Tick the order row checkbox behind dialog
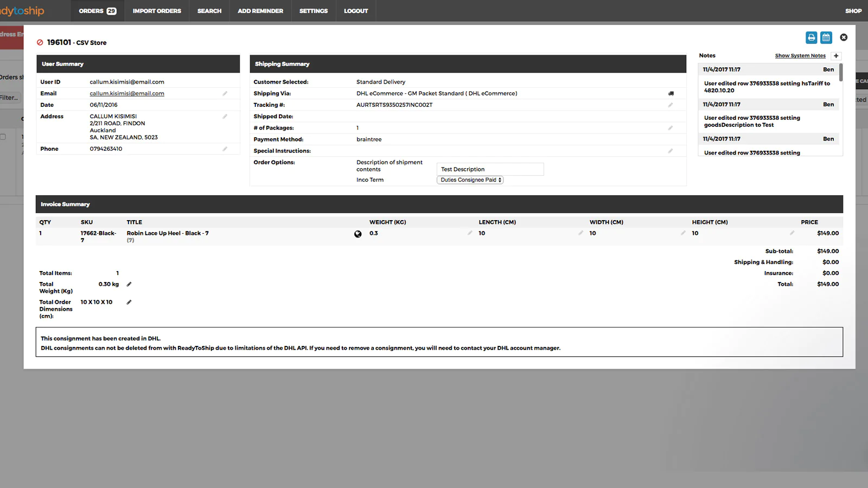The width and height of the screenshot is (868, 488). coord(3,137)
